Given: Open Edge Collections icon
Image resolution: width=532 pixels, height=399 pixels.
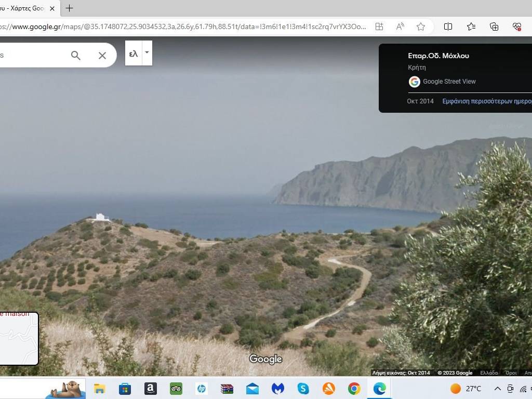Looking at the screenshot, I should [494, 26].
